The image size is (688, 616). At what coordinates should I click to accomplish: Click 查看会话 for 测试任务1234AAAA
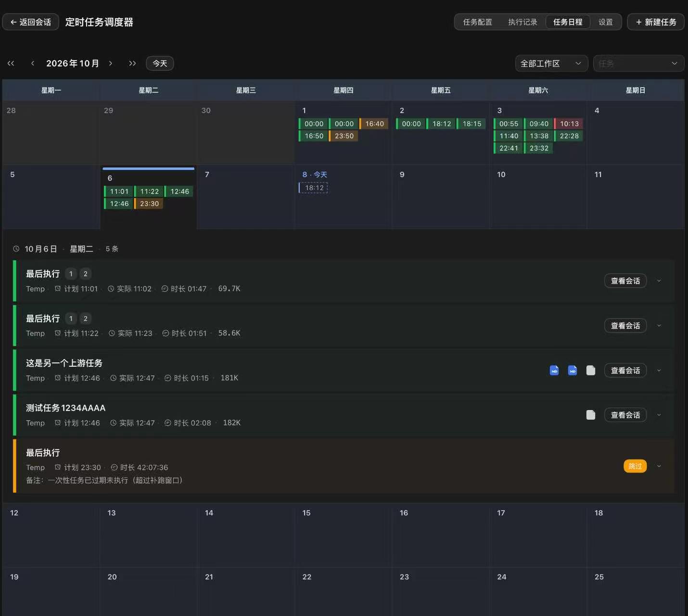point(625,415)
